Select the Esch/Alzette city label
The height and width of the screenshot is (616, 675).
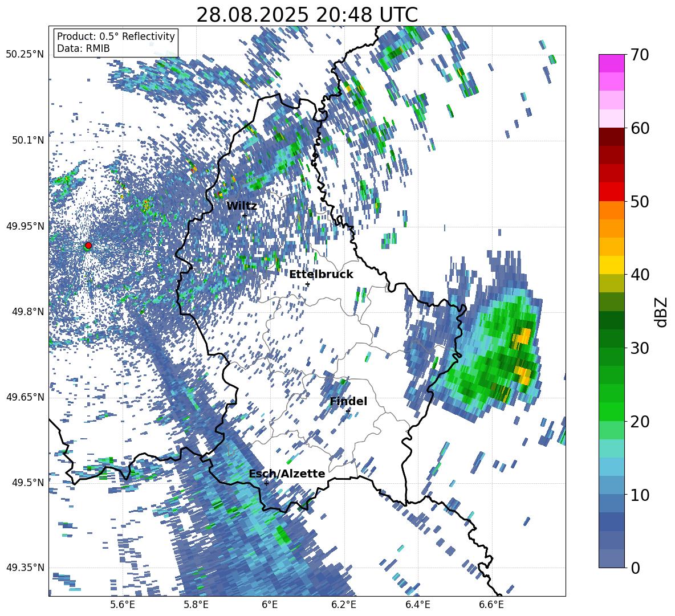[x=287, y=474]
